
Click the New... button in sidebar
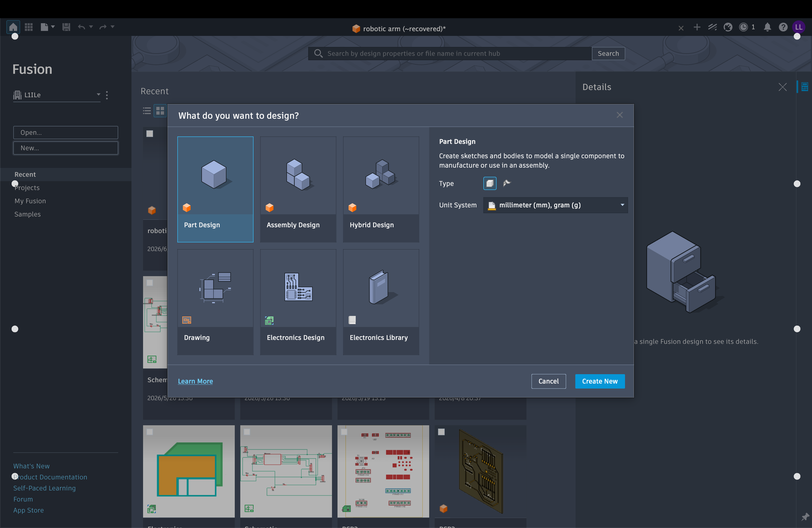[x=65, y=148]
